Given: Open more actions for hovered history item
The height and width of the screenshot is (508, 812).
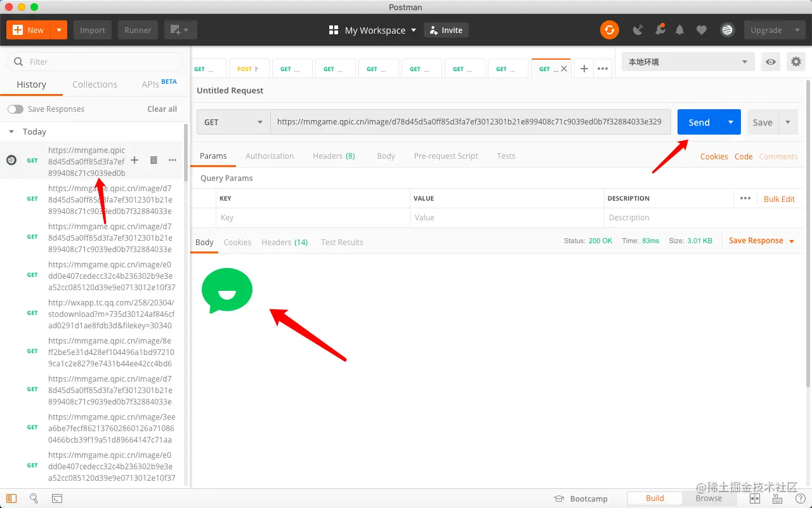Looking at the screenshot, I should click(173, 160).
